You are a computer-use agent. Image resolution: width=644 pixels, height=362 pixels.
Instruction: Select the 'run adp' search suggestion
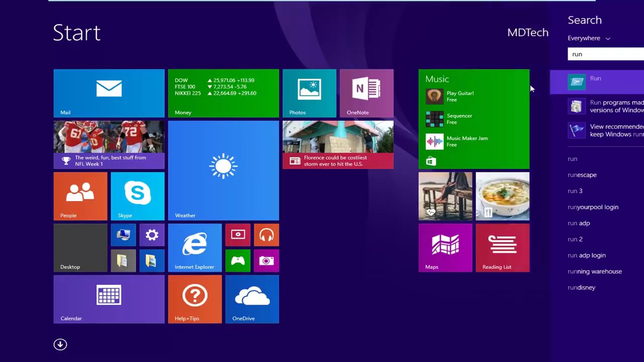[x=579, y=223]
